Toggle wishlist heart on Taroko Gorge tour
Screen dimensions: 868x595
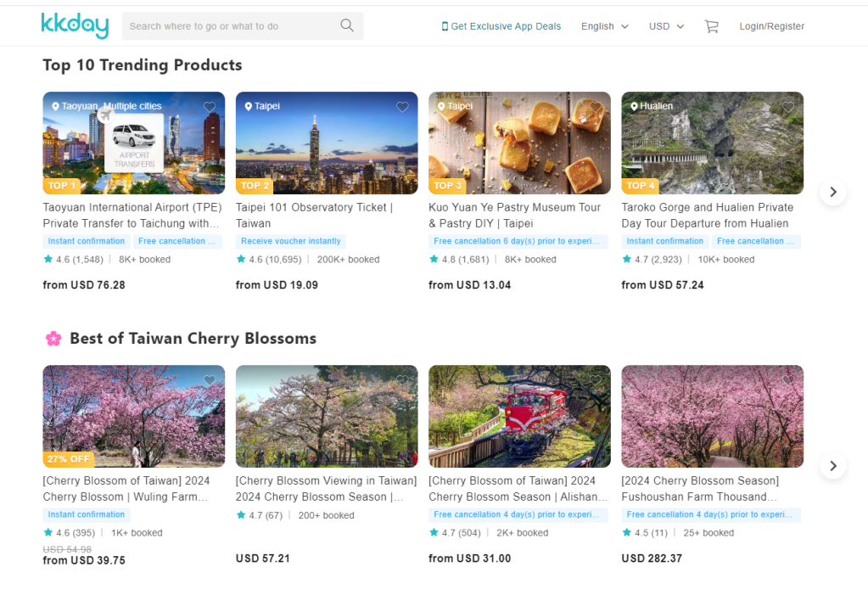[788, 107]
